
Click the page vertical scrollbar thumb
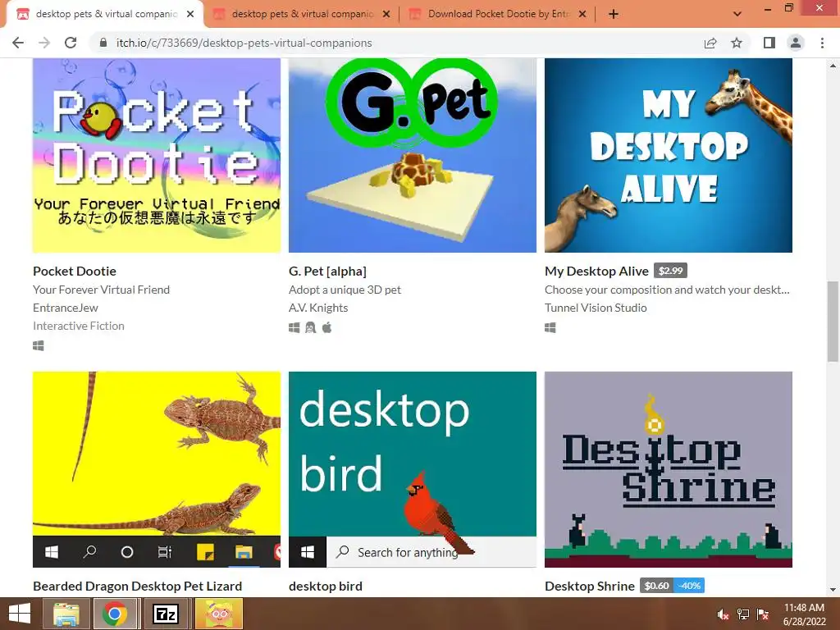pos(833,322)
